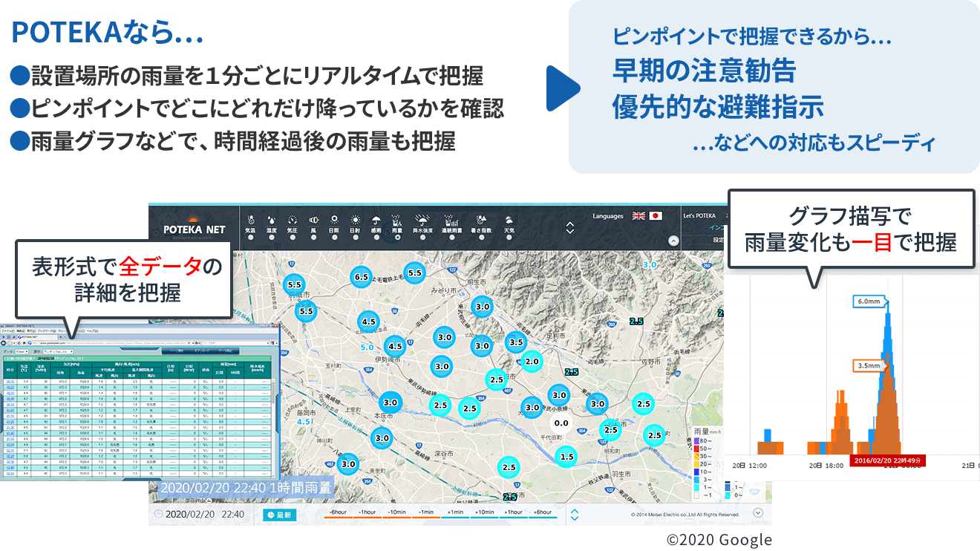Click the 天気 weather cloud icon

(509, 220)
